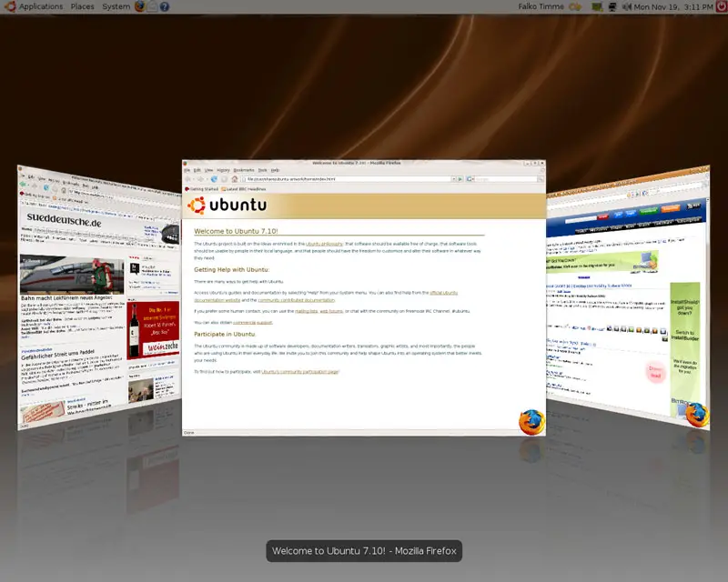728x582 pixels.
Task: Open the Places menu
Action: click(x=82, y=6)
